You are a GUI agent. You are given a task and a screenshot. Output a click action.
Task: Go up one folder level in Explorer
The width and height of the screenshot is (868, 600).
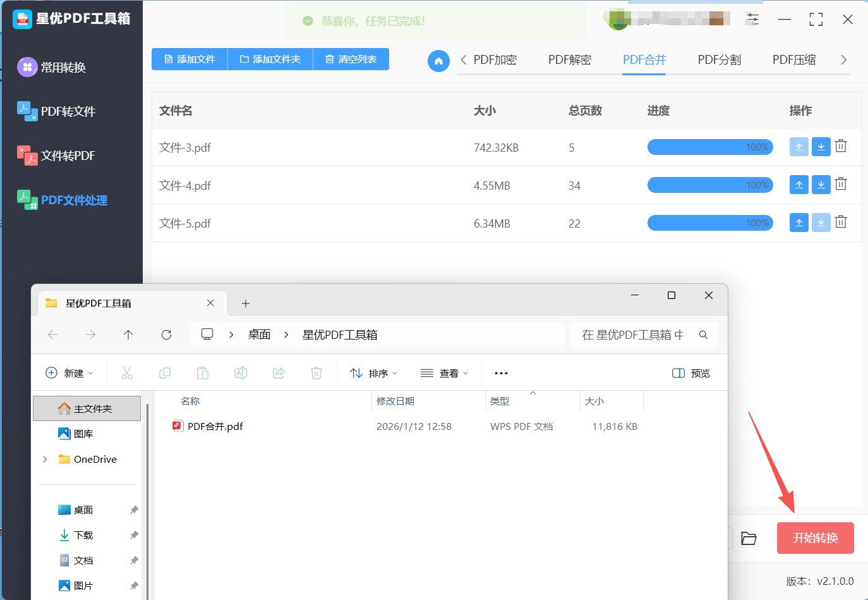(x=128, y=334)
